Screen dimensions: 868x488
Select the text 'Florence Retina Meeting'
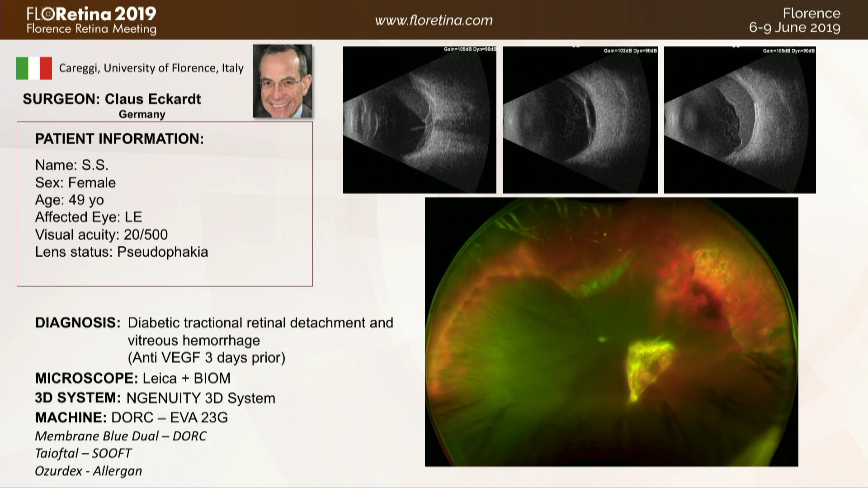pos(91,29)
